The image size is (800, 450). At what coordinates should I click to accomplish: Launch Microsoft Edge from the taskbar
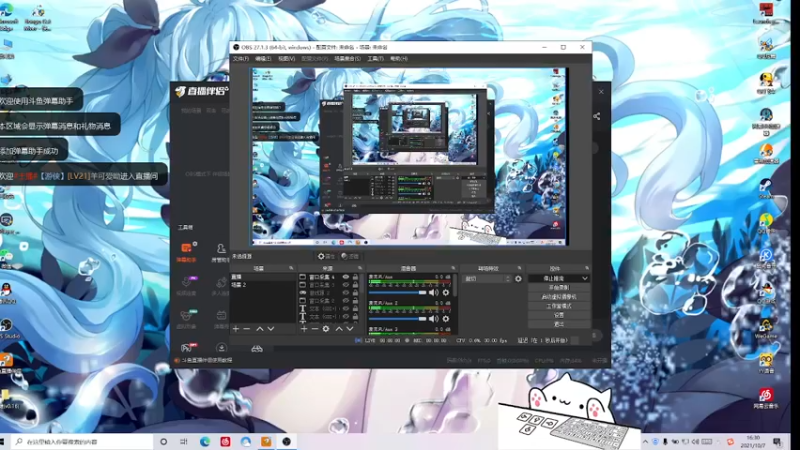205,442
